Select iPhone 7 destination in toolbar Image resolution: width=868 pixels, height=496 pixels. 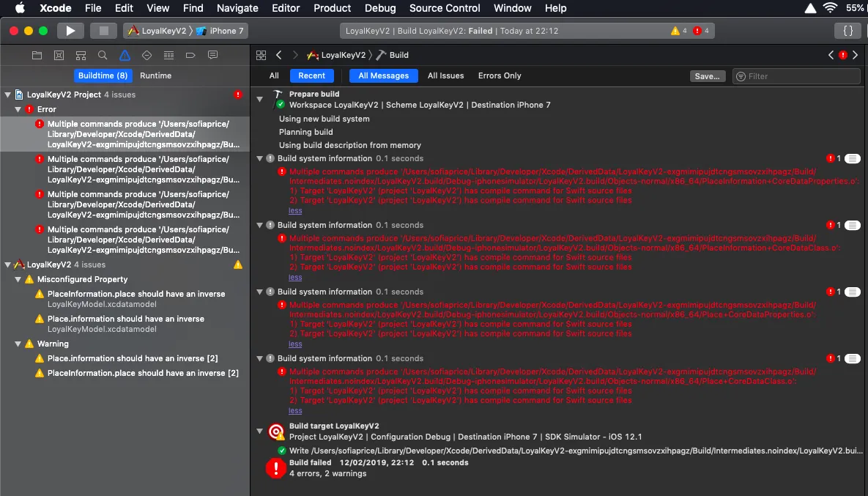[220, 31]
